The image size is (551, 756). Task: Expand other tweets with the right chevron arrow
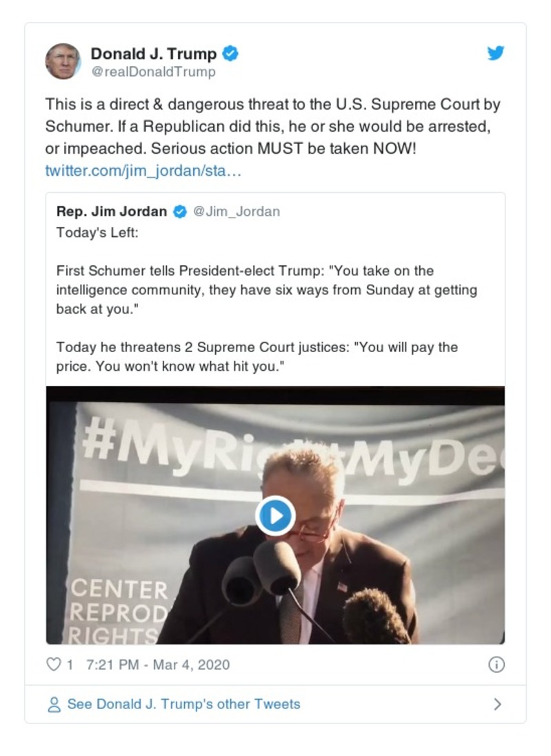(x=497, y=704)
